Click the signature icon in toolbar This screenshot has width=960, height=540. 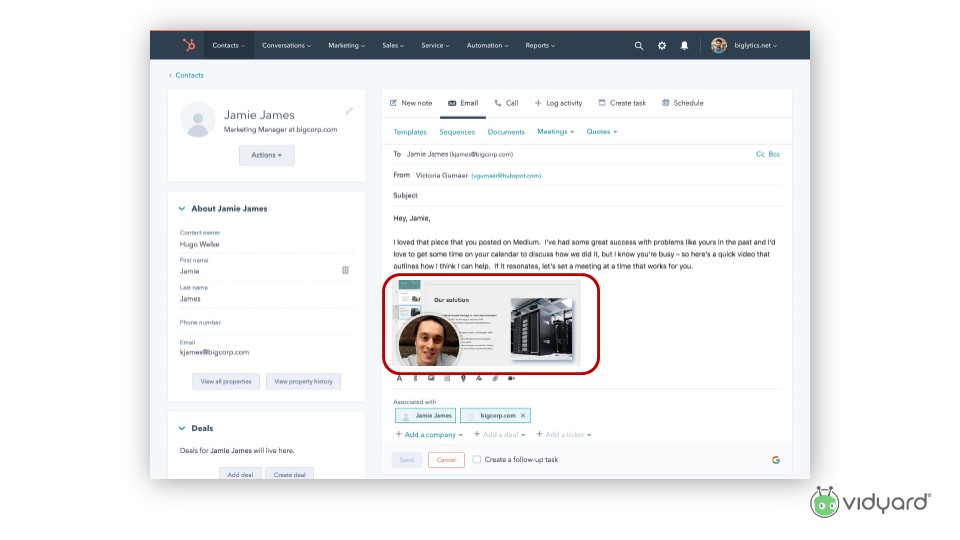479,378
